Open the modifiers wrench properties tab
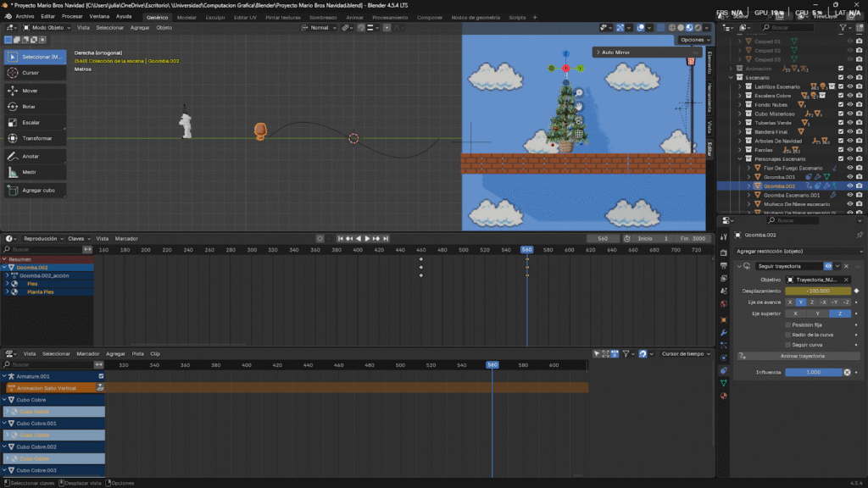Image resolution: width=868 pixels, height=488 pixels. (724, 332)
